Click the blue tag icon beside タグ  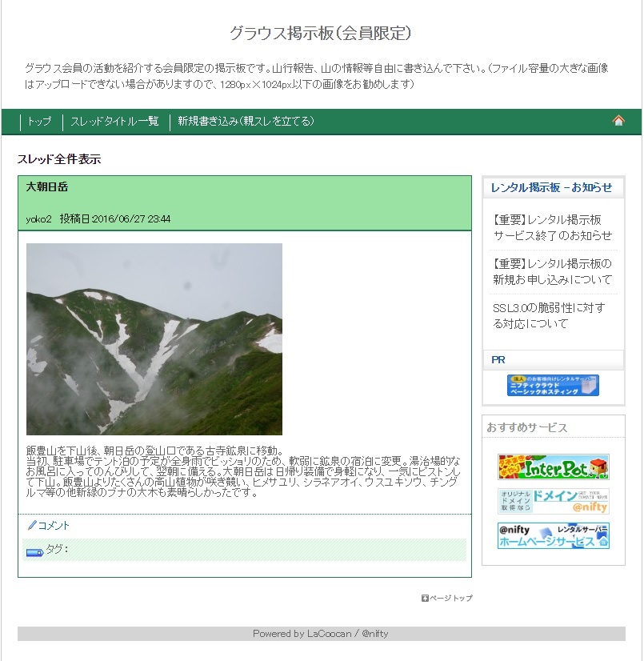(x=34, y=552)
